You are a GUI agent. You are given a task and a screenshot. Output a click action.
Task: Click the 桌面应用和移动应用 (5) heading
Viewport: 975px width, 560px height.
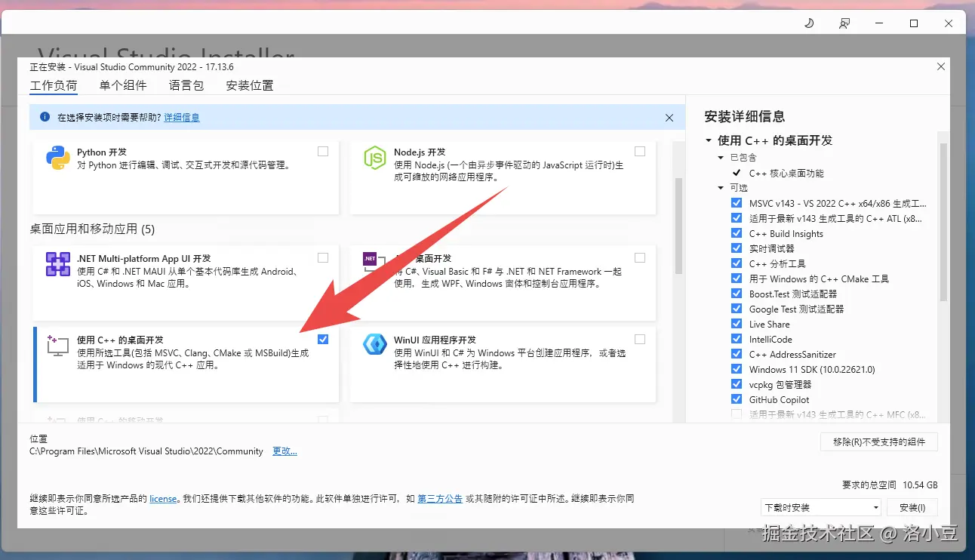pos(92,229)
